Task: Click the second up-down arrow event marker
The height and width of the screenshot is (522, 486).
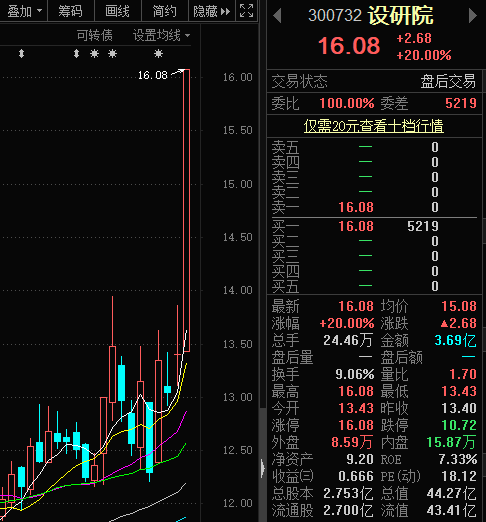Action: [76, 54]
